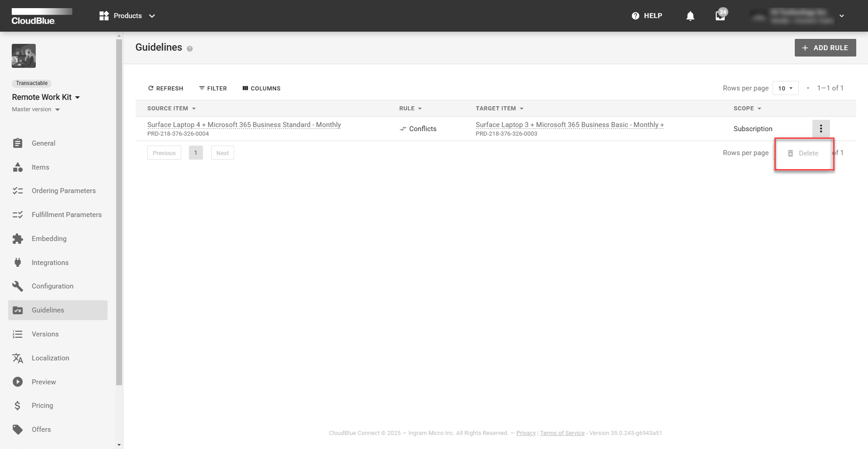Sort by SOURCE ITEM column

(171, 109)
